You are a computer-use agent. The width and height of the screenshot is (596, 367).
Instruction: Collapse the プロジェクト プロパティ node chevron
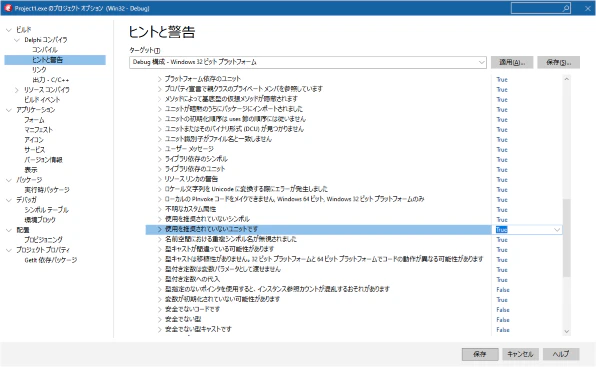9,250
